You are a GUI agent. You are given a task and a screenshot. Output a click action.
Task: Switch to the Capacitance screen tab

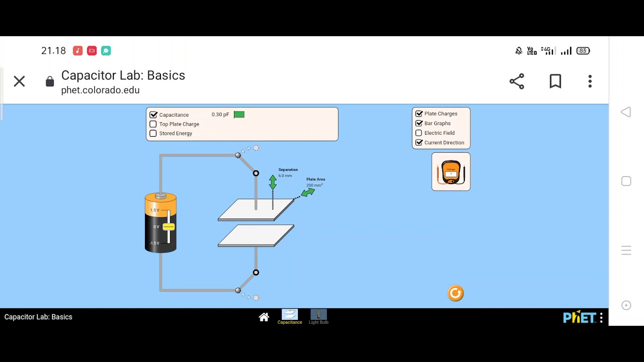point(290,317)
